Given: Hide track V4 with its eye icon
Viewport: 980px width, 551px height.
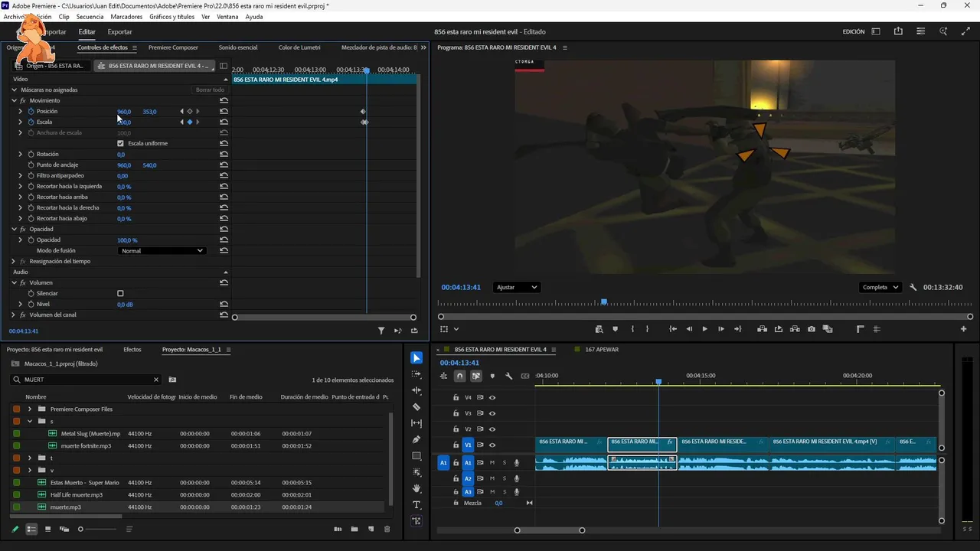Looking at the screenshot, I should point(492,397).
